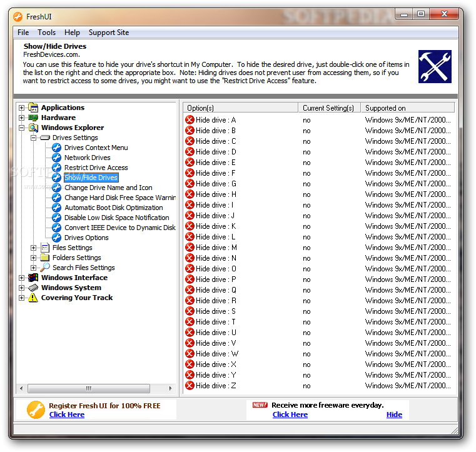Expand the Folders Settings branch
Screen dimensions: 476x452
click(x=33, y=258)
